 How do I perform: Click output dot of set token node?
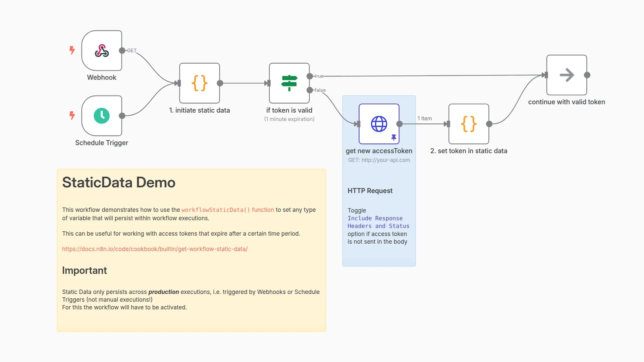(489, 124)
